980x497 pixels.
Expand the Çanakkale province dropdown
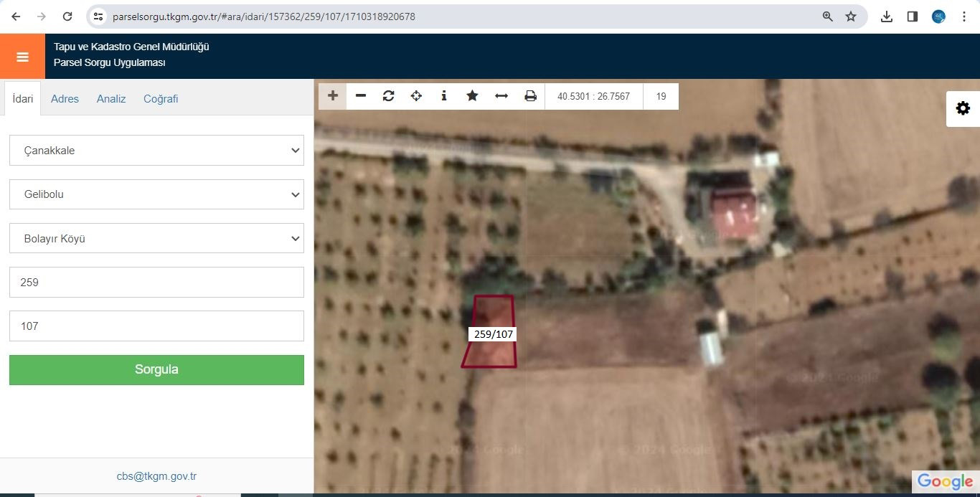pyautogui.click(x=156, y=151)
